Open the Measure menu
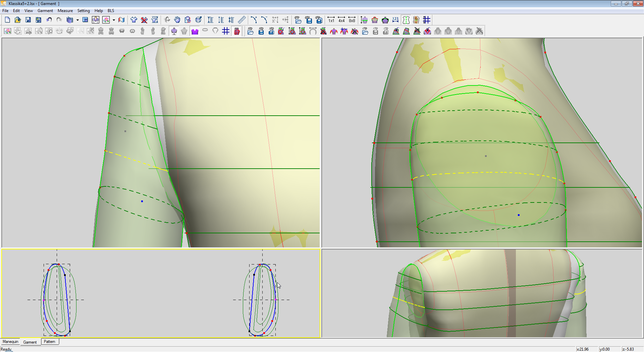Screen dimensions: 644x352 click(x=65, y=11)
